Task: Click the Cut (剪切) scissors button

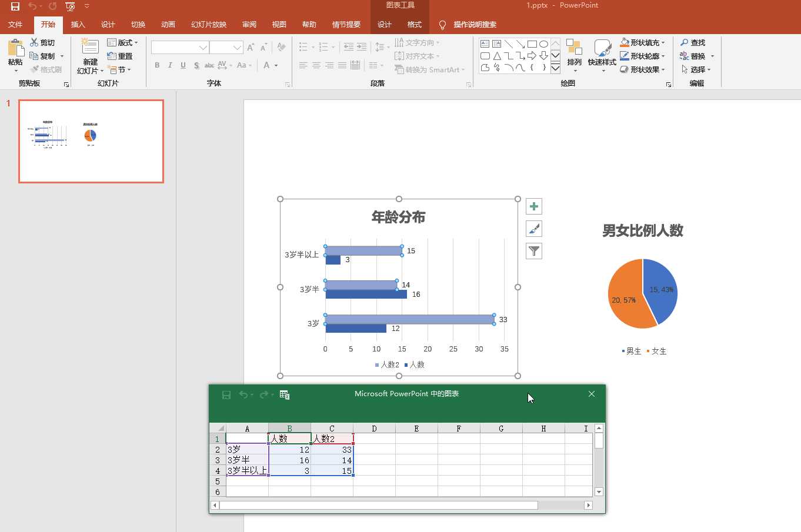Action: (42, 42)
